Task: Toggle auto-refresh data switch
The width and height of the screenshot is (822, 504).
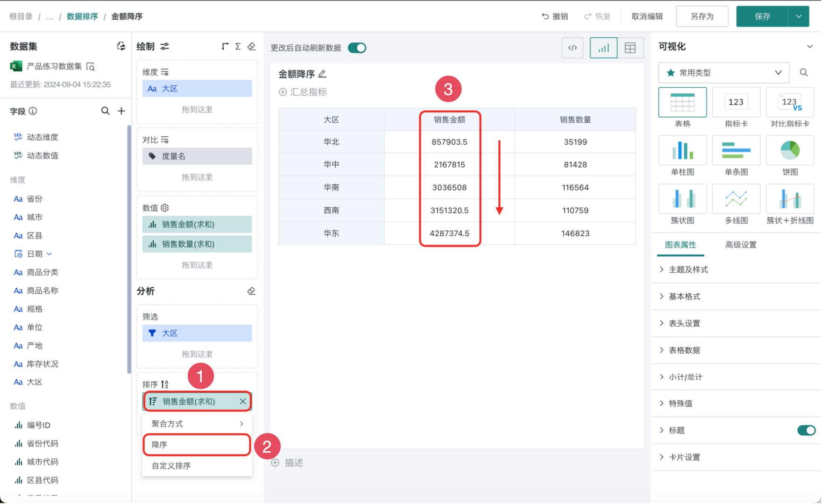Action: [357, 48]
